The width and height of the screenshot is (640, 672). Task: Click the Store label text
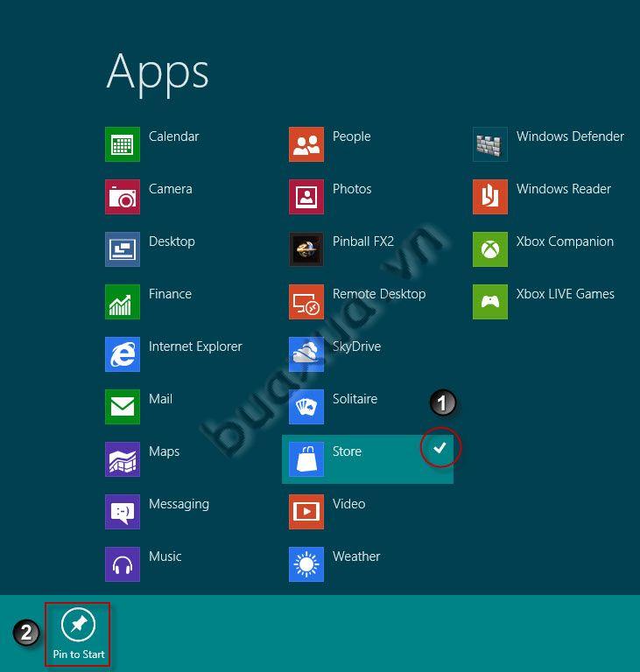(347, 451)
